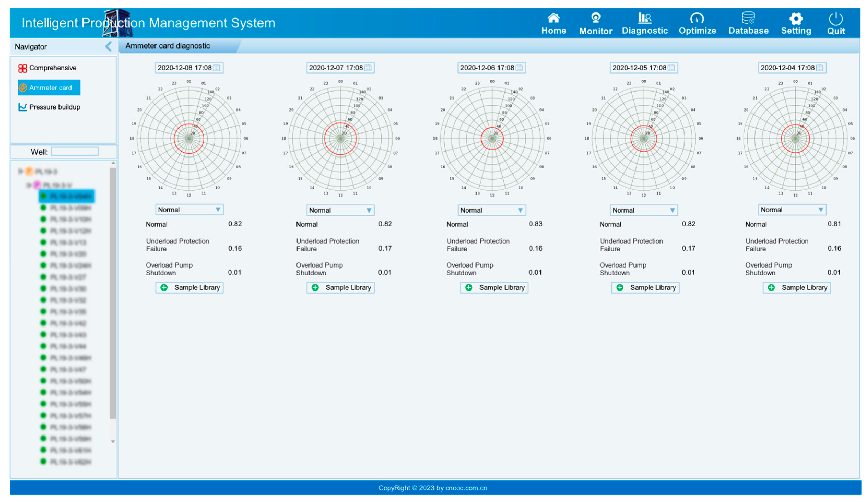This screenshot has height=502, width=868.
Task: Open calendar for 2020-12-08 17:08 date
Action: [x=217, y=68]
